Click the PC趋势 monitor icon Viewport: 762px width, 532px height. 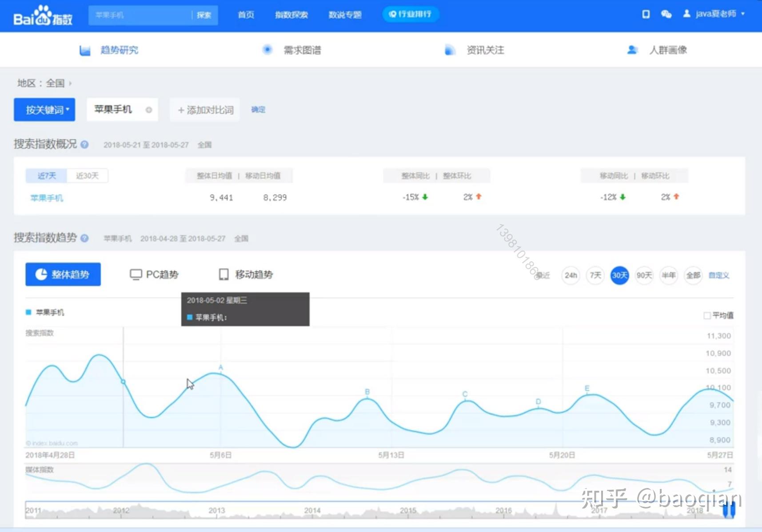(136, 274)
